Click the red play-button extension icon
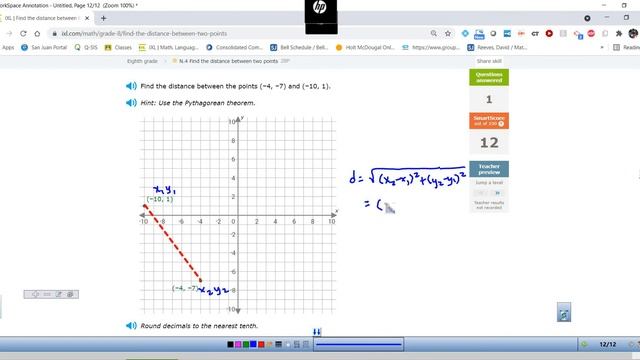The width and height of the screenshot is (640, 360). click(x=549, y=33)
